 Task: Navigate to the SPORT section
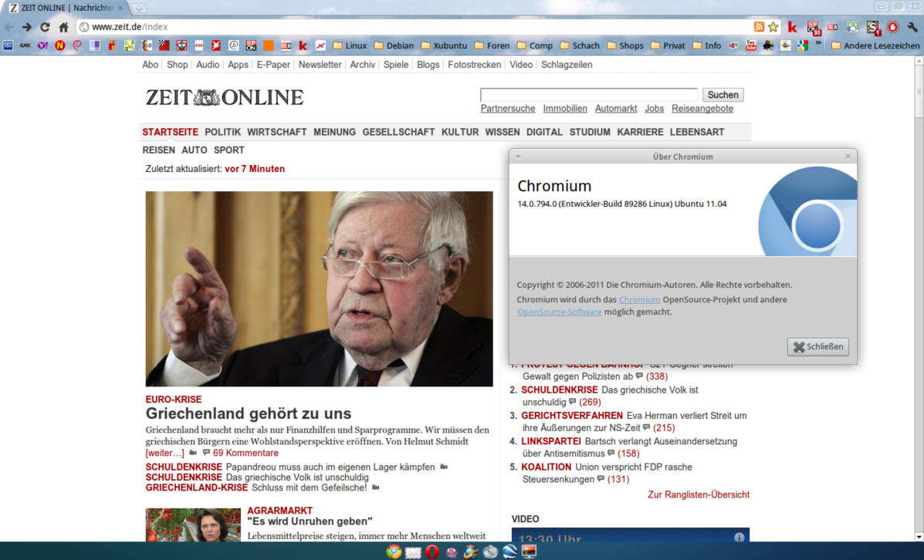click(229, 150)
